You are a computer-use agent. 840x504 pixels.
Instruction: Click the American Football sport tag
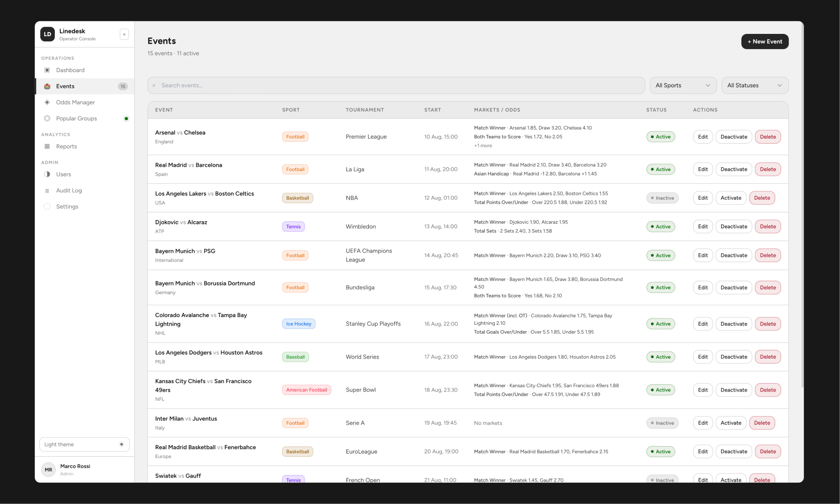[306, 390]
